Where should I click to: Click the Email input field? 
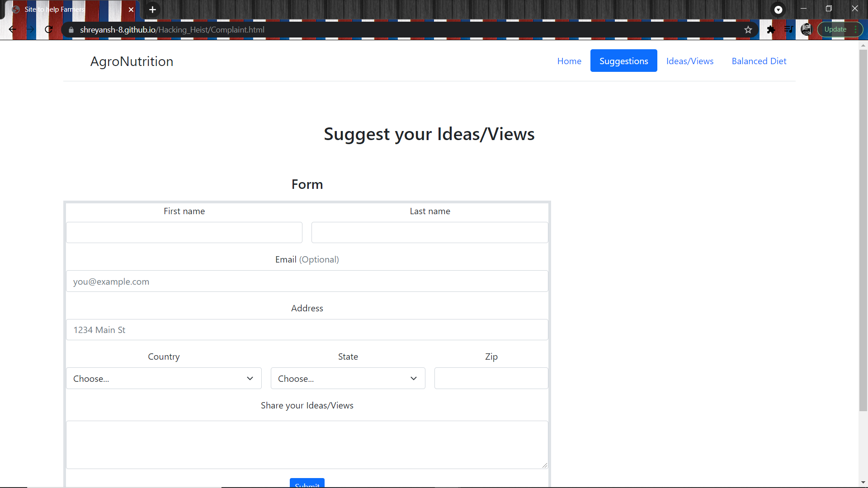[307, 281]
